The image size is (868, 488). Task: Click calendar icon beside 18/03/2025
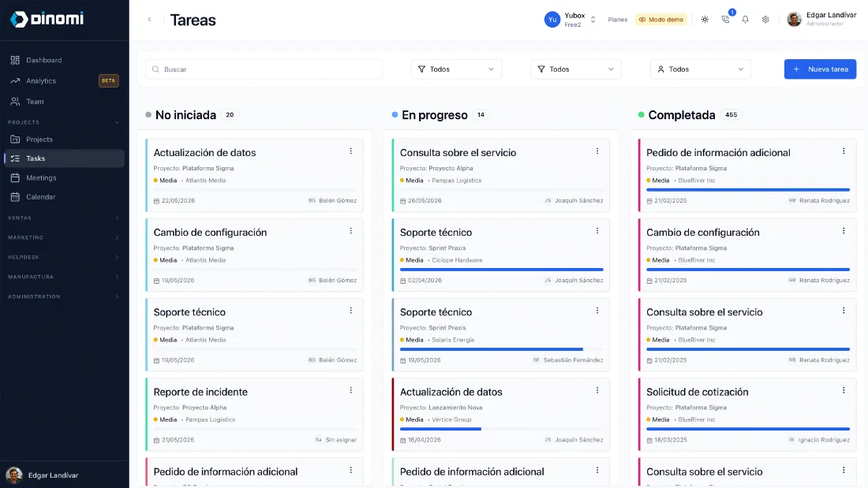[x=649, y=440]
